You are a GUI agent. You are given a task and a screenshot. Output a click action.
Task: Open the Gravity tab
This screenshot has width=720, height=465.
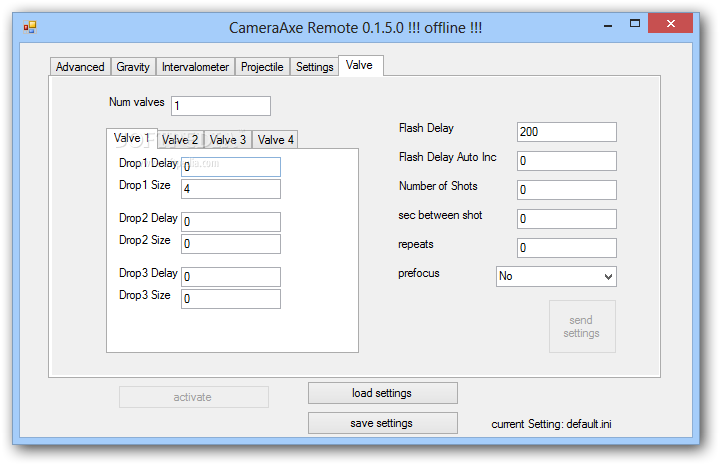(133, 67)
